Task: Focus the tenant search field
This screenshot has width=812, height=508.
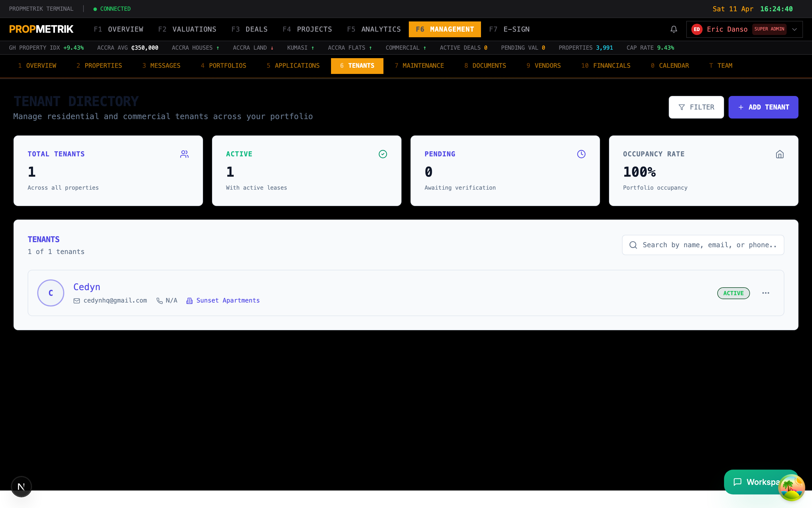Action: pos(703,245)
